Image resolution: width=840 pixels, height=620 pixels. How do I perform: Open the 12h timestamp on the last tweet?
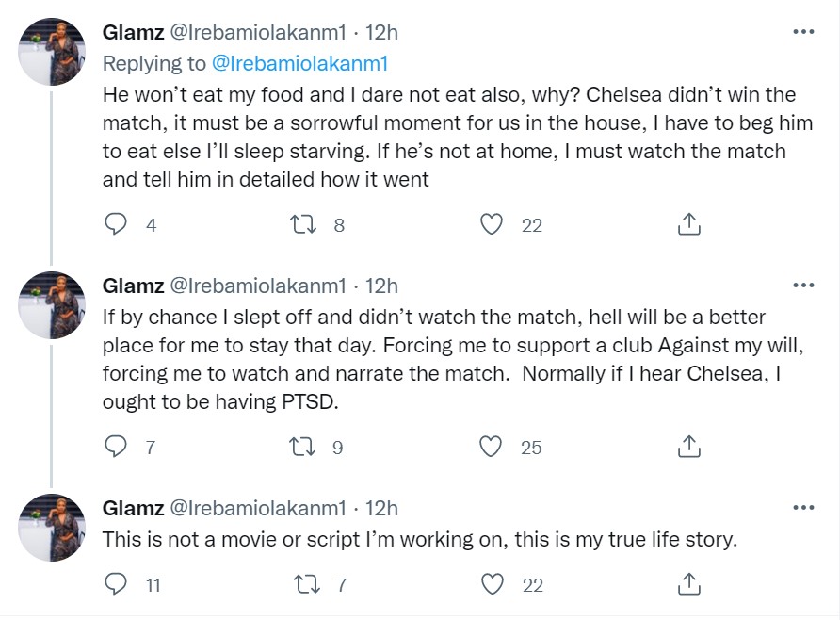pyautogui.click(x=381, y=508)
